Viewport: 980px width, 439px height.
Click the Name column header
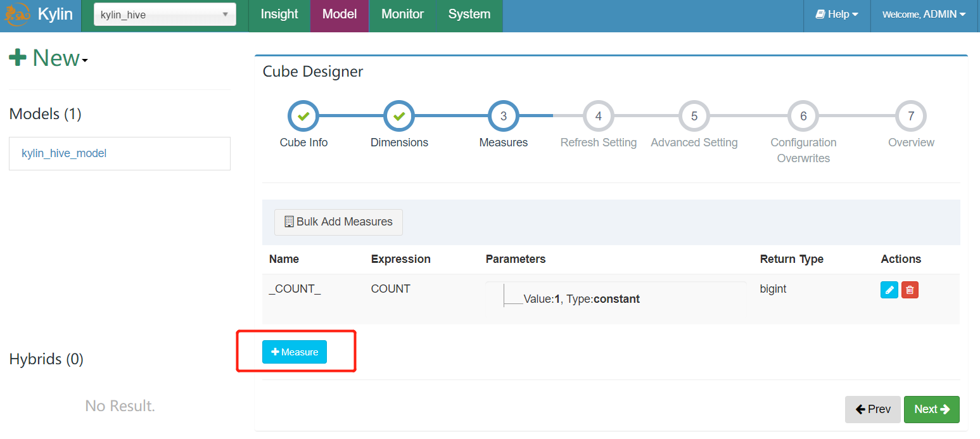(x=284, y=259)
